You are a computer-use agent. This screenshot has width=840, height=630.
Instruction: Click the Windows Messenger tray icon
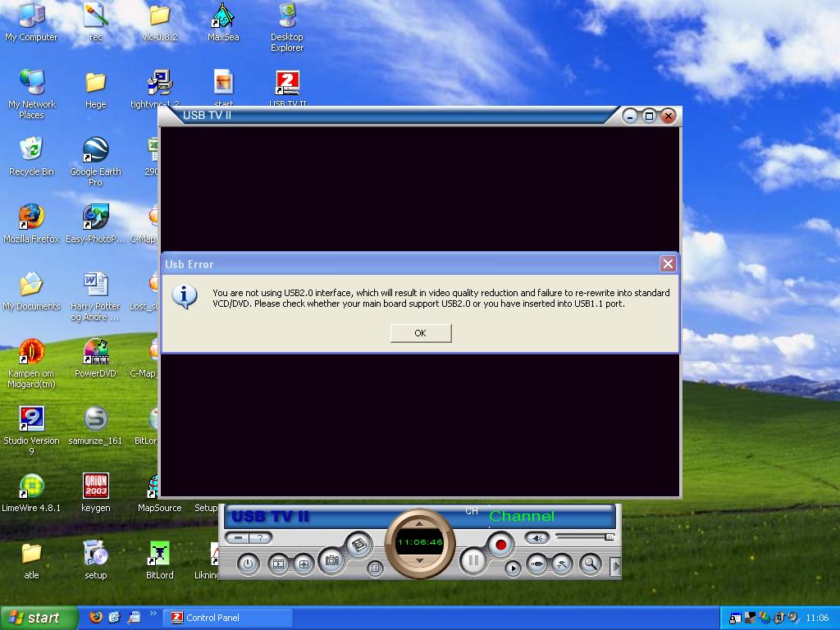point(765,618)
